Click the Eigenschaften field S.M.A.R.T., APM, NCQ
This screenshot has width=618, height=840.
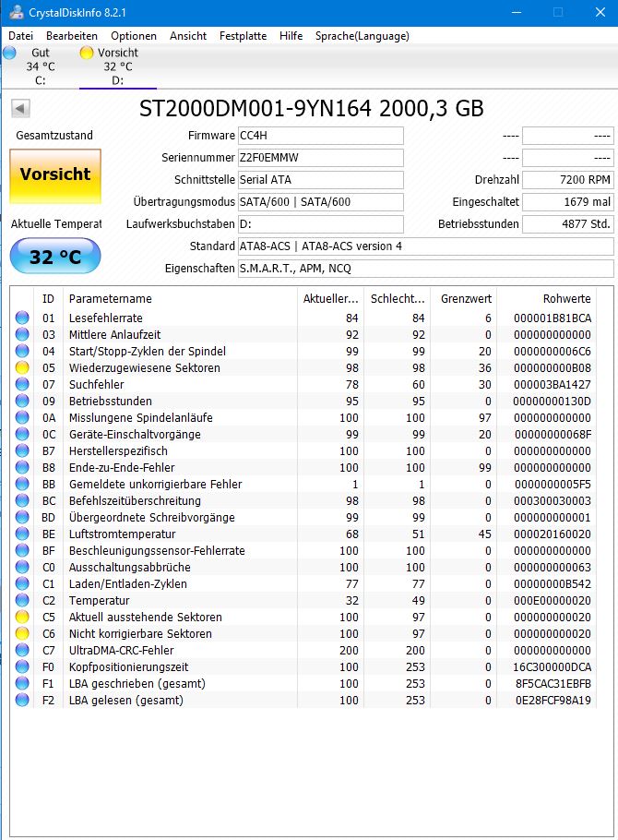(426, 268)
